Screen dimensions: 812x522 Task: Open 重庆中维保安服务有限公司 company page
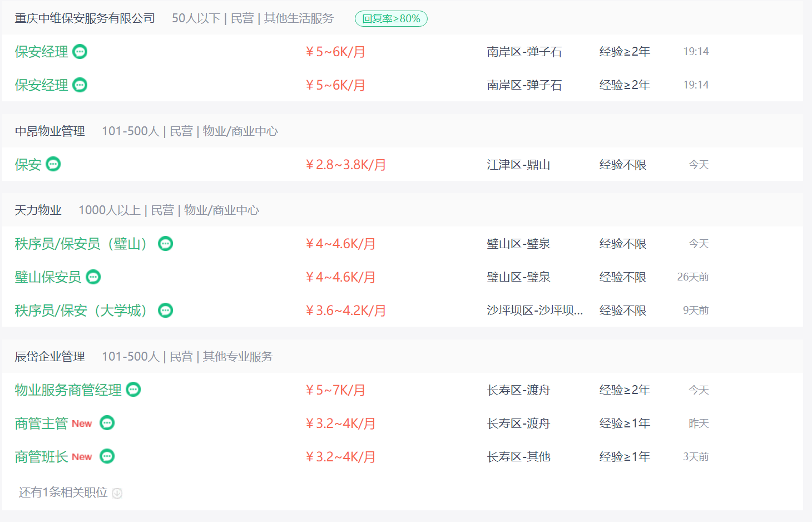click(85, 18)
